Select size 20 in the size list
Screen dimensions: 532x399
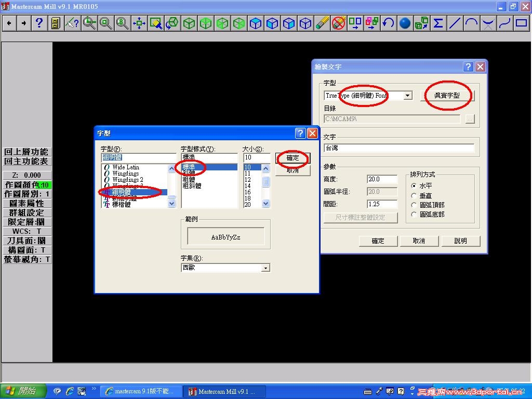pos(248,205)
